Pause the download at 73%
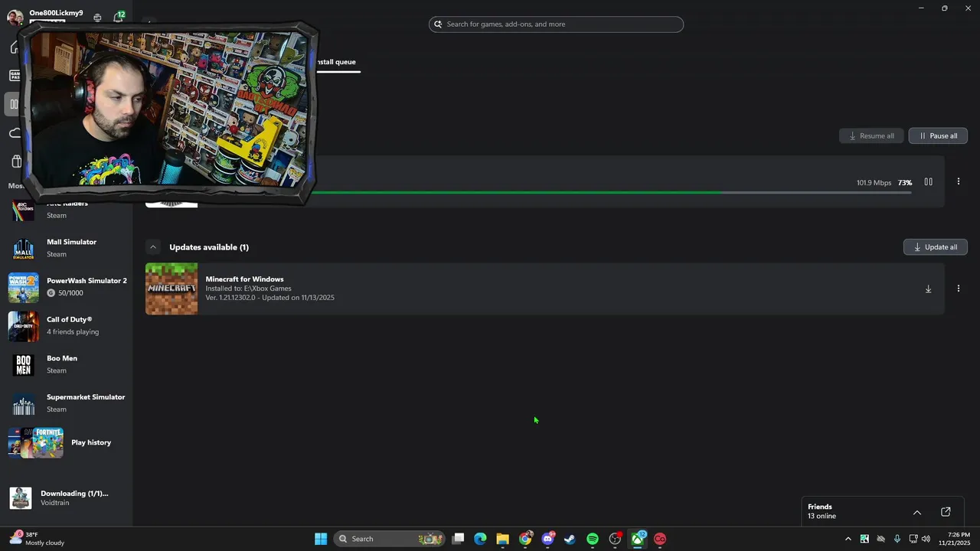Viewport: 980px width, 551px height. click(x=928, y=182)
